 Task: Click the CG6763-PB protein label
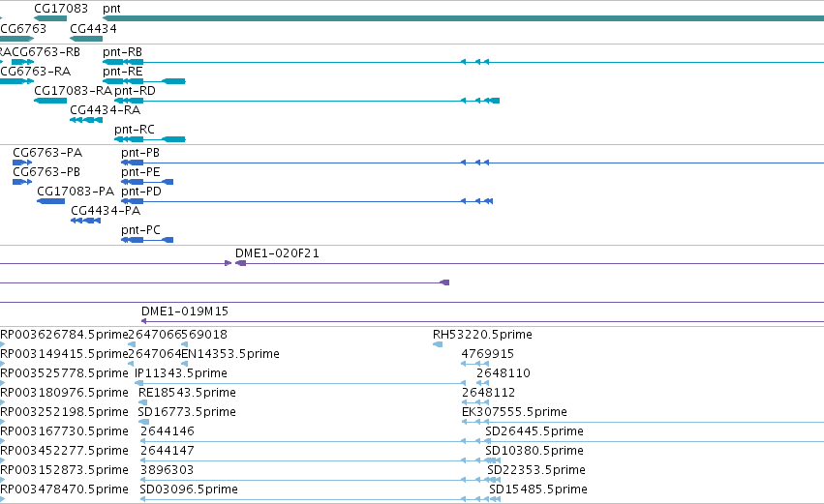click(46, 172)
